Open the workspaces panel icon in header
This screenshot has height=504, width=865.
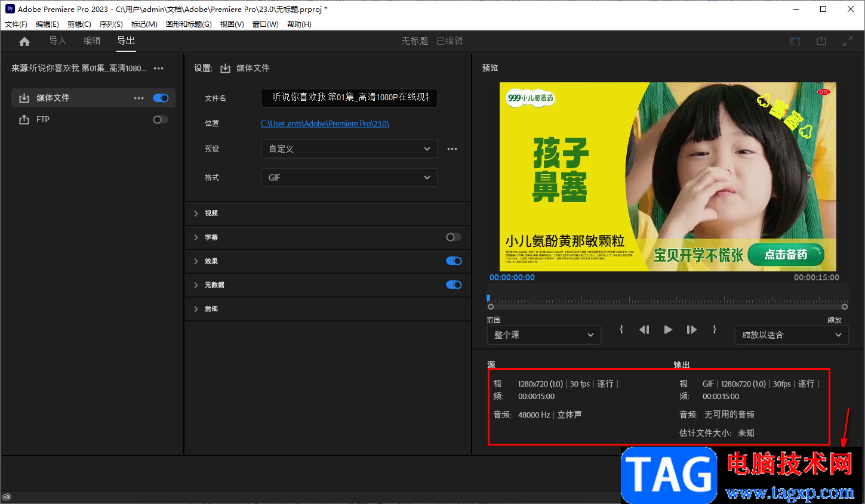click(795, 41)
